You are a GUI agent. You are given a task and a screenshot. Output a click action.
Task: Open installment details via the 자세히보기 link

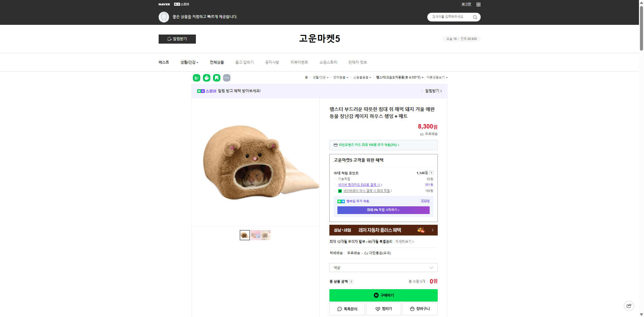pos(404,242)
